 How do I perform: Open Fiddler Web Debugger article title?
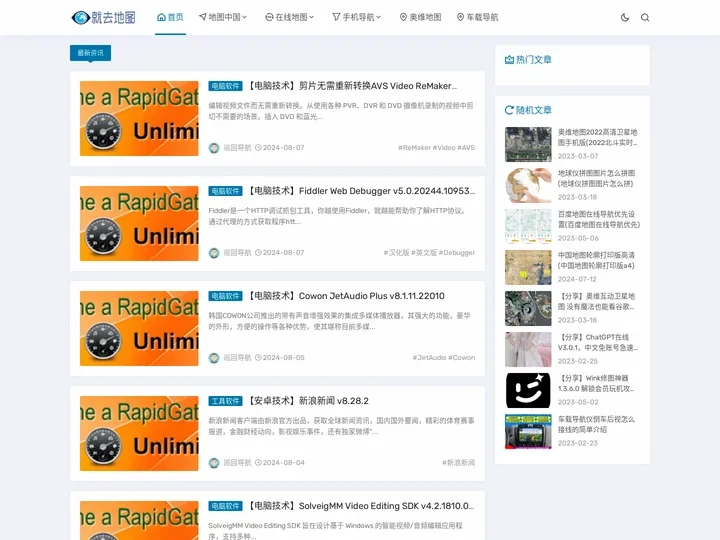click(361, 191)
